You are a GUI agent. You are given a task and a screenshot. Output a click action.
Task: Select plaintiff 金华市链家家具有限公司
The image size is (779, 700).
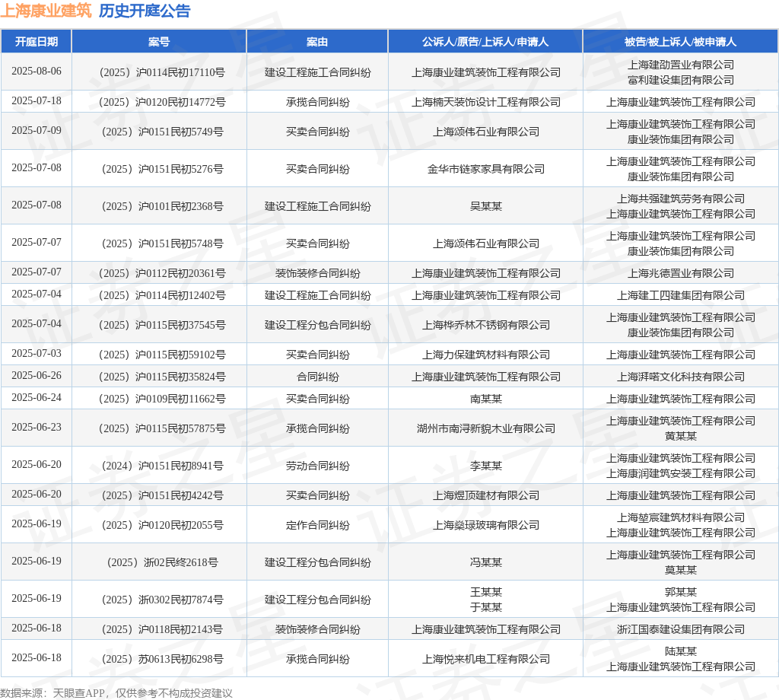[486, 169]
